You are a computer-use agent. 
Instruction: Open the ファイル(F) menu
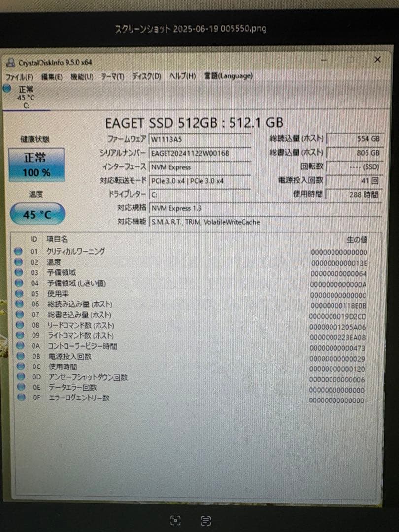click(18, 77)
